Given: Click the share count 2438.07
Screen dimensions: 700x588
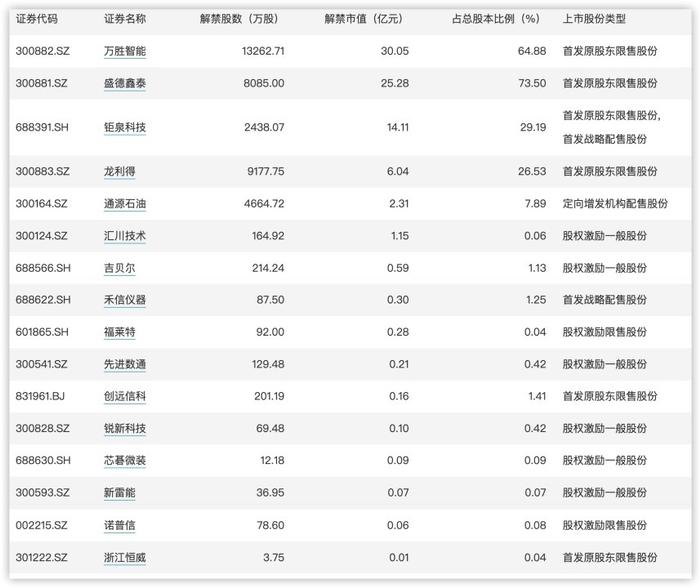Looking at the screenshot, I should point(264,127).
